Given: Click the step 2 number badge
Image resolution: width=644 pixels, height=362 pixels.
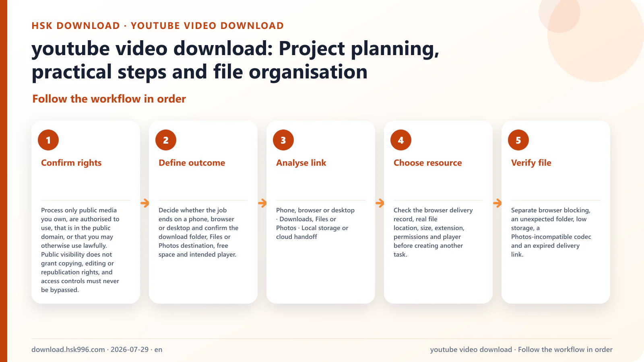Looking at the screenshot, I should [166, 140].
